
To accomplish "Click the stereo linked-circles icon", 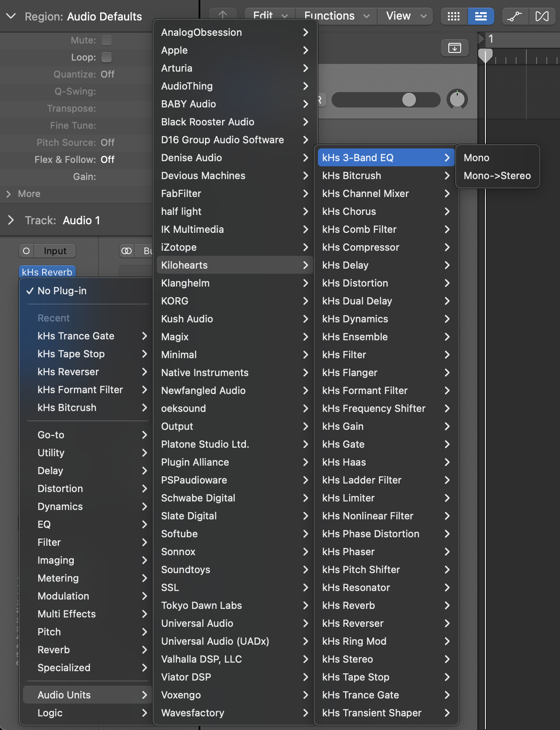I will point(127,251).
